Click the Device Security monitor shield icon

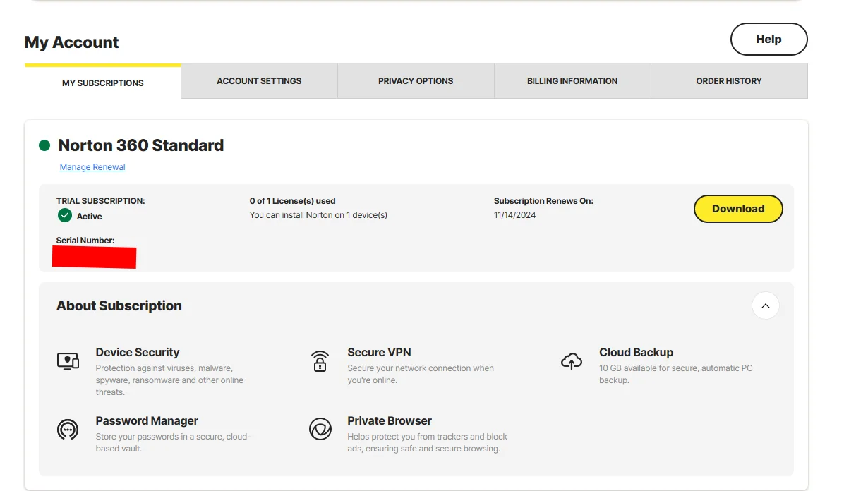pos(68,360)
